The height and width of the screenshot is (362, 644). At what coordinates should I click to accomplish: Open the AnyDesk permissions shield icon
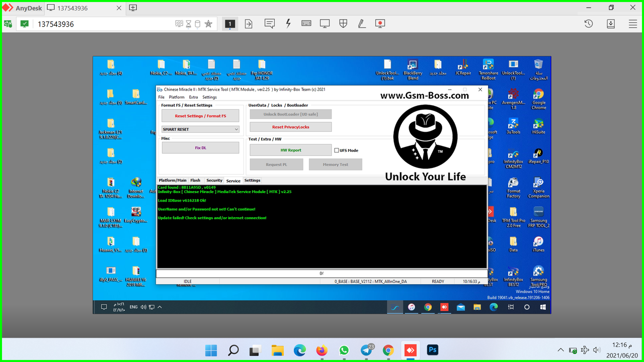pos(343,24)
